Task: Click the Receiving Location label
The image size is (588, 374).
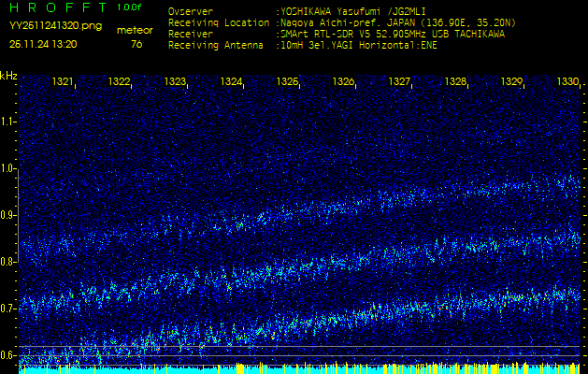Action: pos(219,22)
